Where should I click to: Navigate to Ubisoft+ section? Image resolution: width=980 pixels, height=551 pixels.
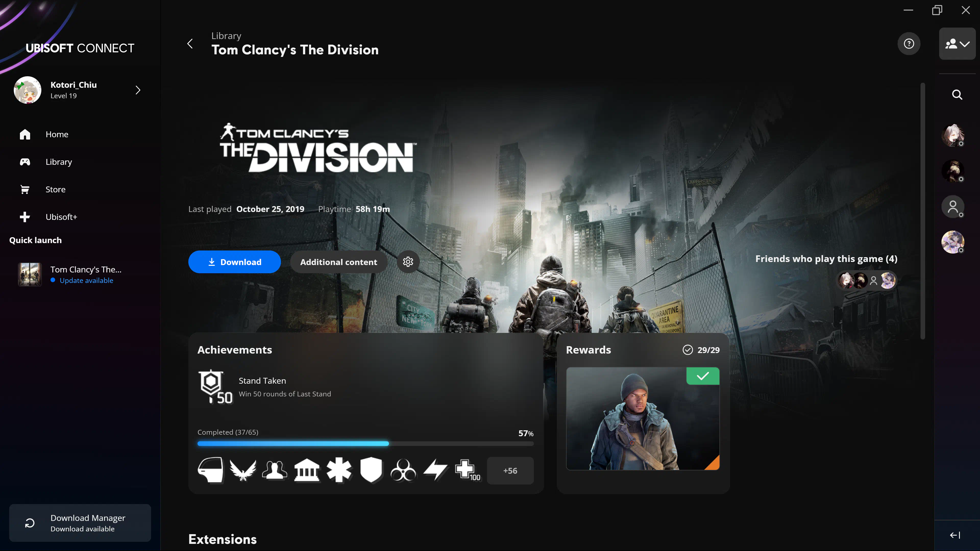click(x=61, y=217)
